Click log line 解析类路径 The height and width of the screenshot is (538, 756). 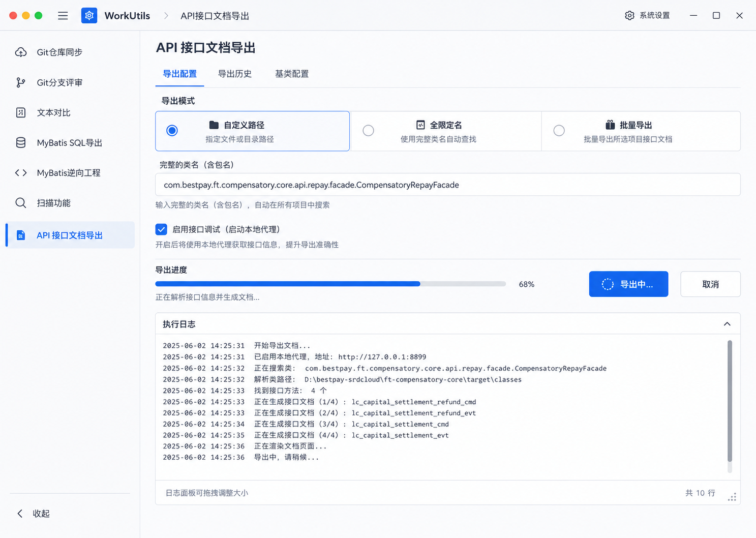[342, 379]
